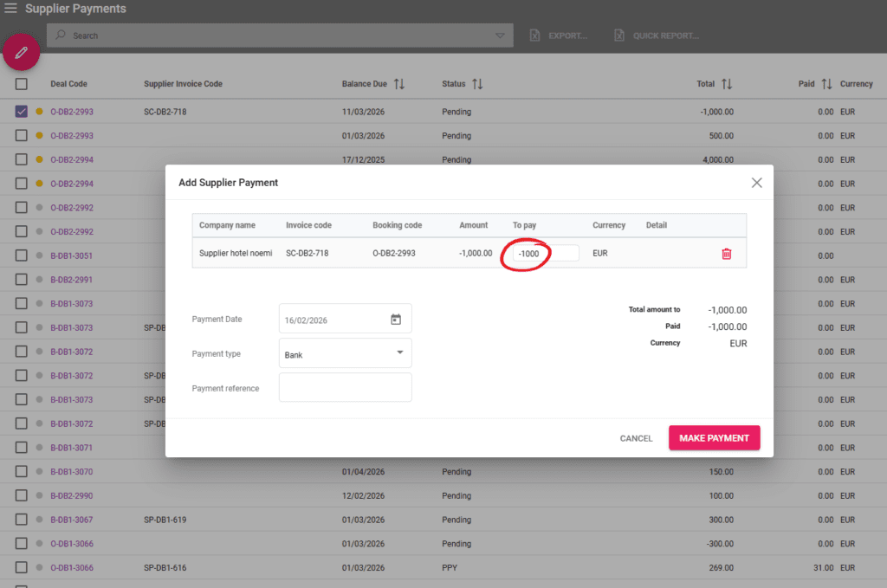Click the MAKE PAYMENT button
This screenshot has width=887, height=588.
coord(714,438)
